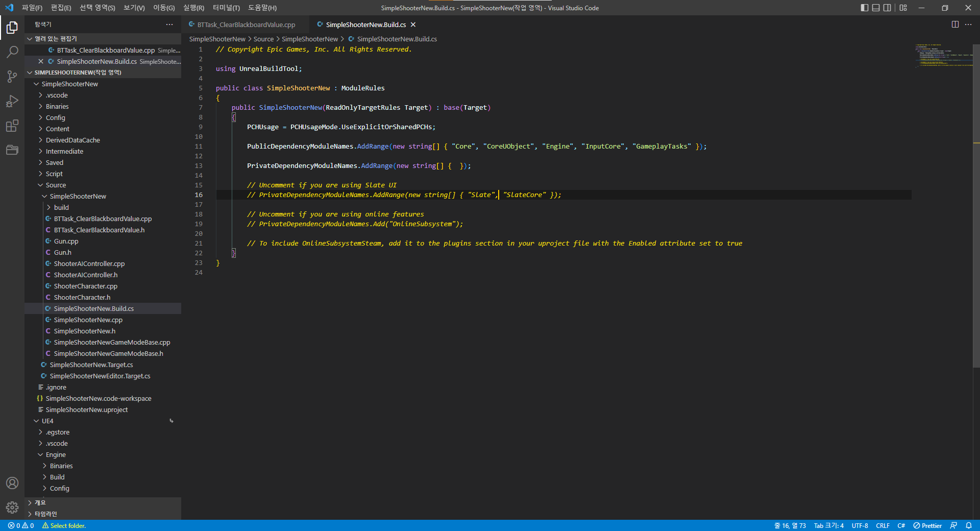Open Explorer panel More Actions ellipsis

pyautogui.click(x=169, y=25)
